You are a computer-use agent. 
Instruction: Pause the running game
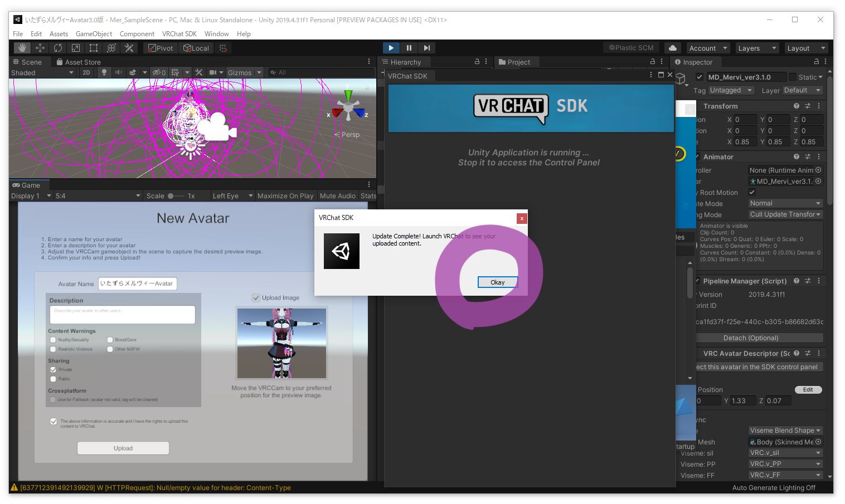(x=409, y=48)
